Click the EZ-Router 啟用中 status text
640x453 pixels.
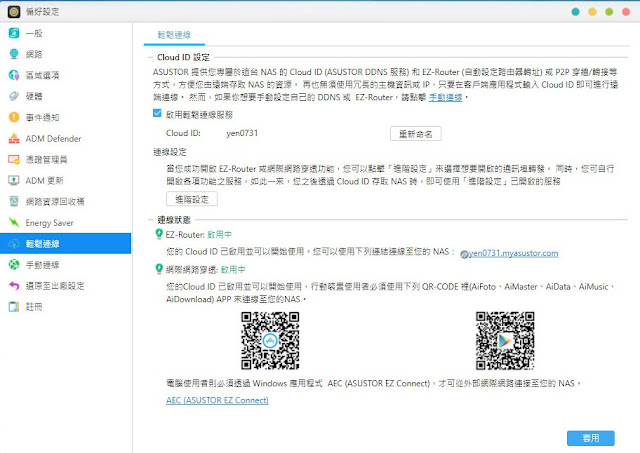pos(220,234)
